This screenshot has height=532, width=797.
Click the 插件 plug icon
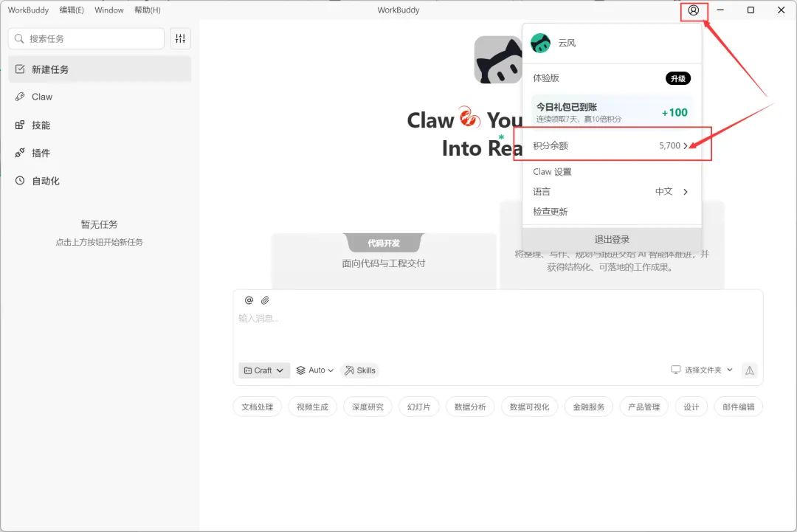point(20,153)
